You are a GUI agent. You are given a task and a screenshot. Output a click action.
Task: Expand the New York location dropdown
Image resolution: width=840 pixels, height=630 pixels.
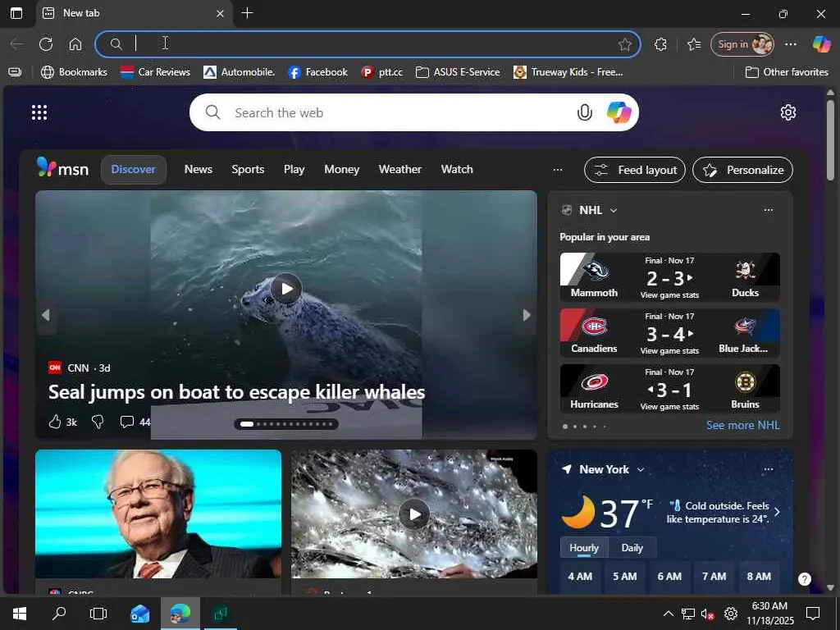pyautogui.click(x=640, y=470)
